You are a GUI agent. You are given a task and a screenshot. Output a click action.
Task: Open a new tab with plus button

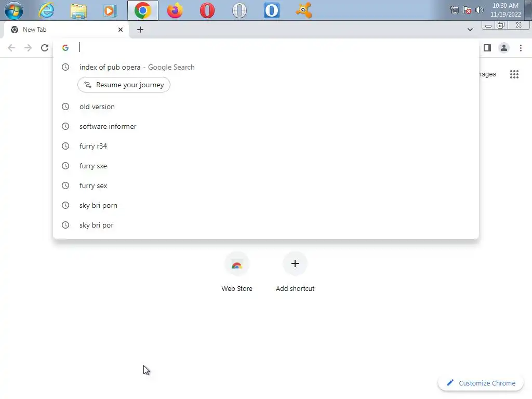pos(140,30)
